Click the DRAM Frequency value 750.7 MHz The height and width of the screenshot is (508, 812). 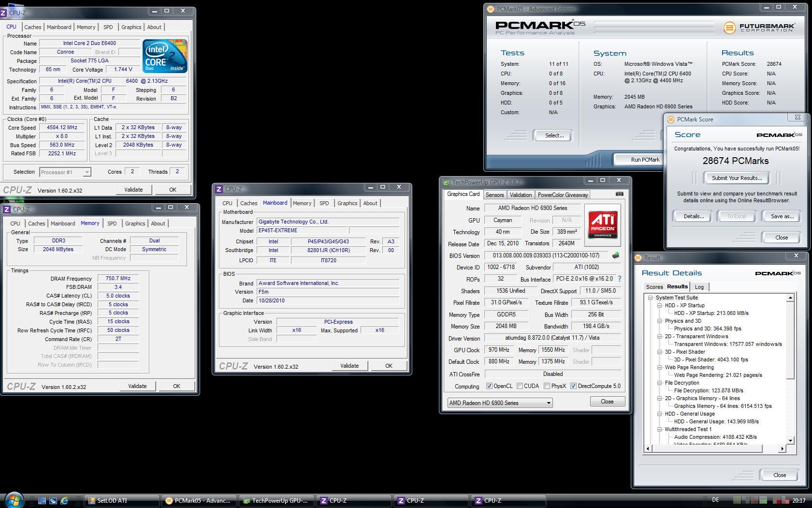pos(118,279)
